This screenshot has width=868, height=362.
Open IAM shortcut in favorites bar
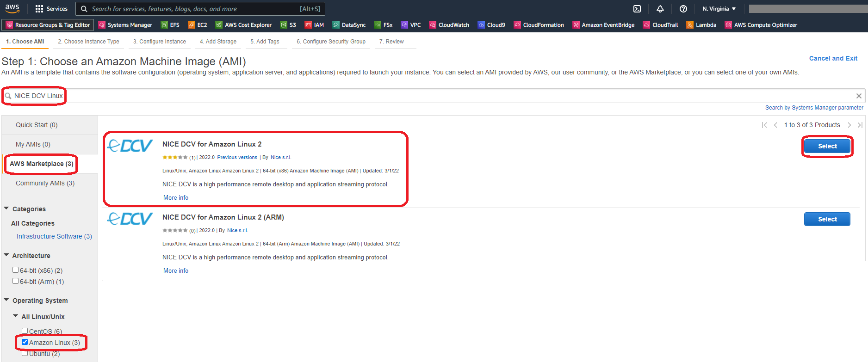[314, 25]
